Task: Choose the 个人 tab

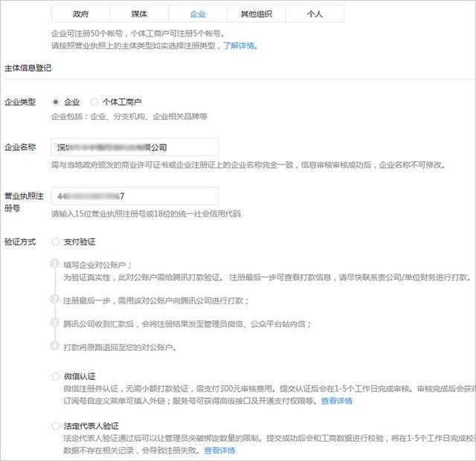Action: 315,14
